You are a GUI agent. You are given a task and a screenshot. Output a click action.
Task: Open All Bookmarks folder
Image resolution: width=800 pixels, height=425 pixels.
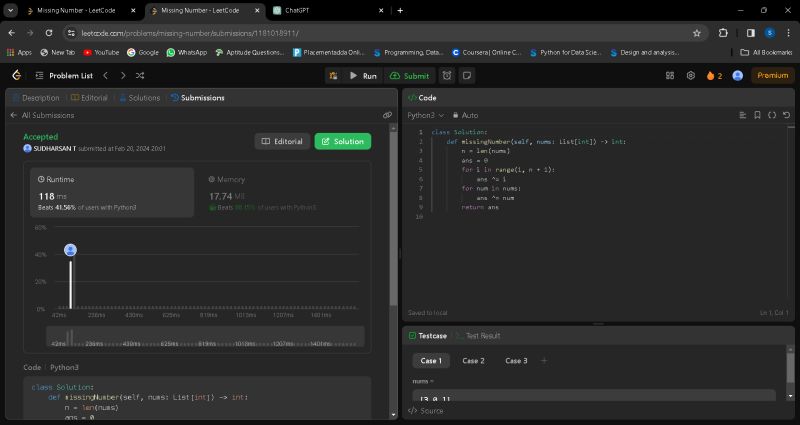[x=766, y=52]
